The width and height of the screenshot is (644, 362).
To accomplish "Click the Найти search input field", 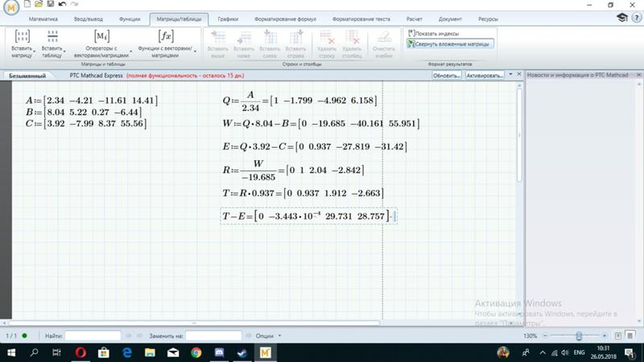I will [93, 335].
